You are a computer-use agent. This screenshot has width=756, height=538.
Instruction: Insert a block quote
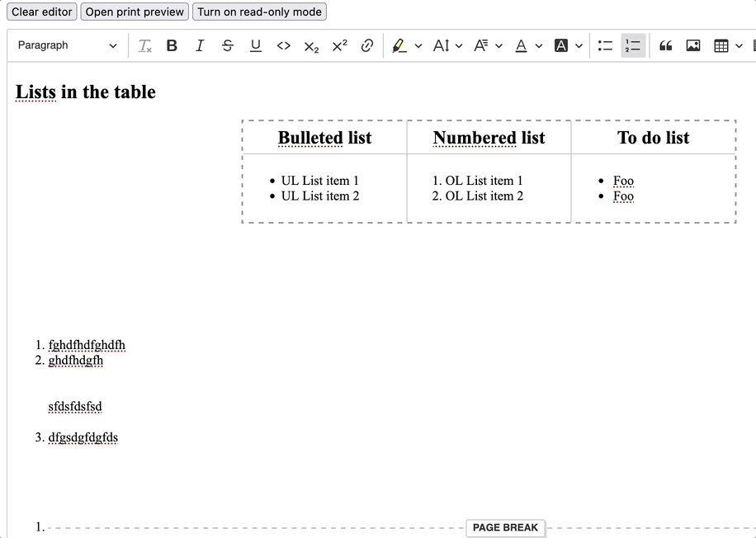tap(666, 45)
